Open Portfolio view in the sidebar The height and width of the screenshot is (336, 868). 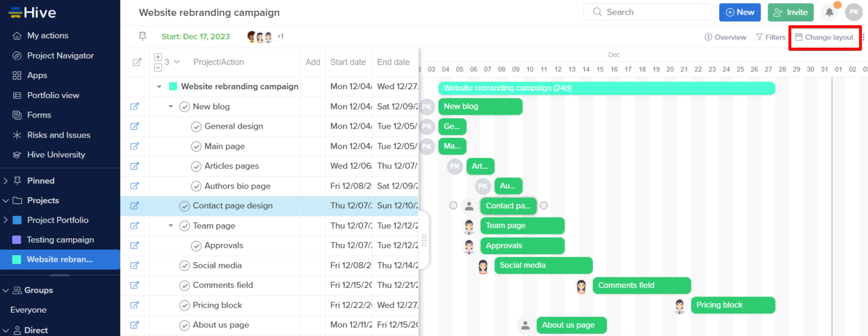pyautogui.click(x=53, y=95)
